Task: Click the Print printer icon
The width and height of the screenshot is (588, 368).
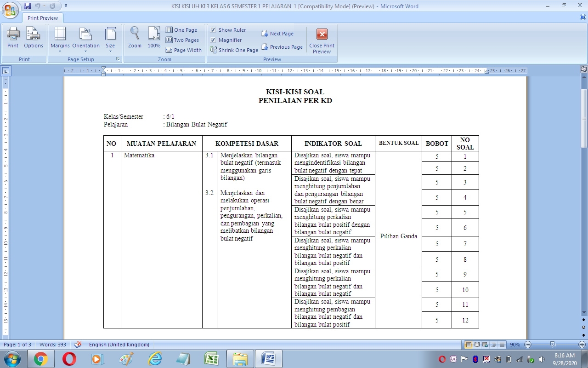Action: click(x=13, y=38)
